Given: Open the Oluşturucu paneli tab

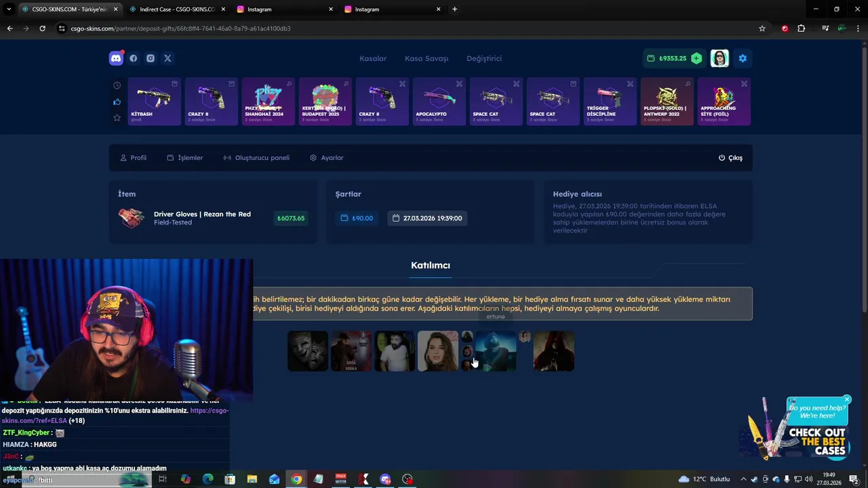Looking at the screenshot, I should coord(256,158).
